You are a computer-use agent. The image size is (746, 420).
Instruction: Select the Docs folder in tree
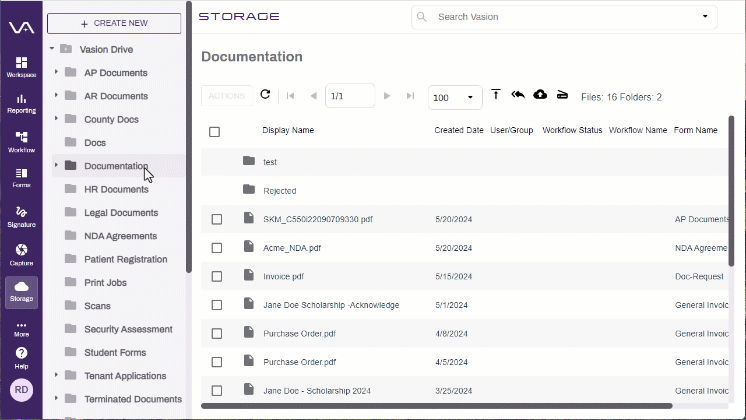(95, 143)
